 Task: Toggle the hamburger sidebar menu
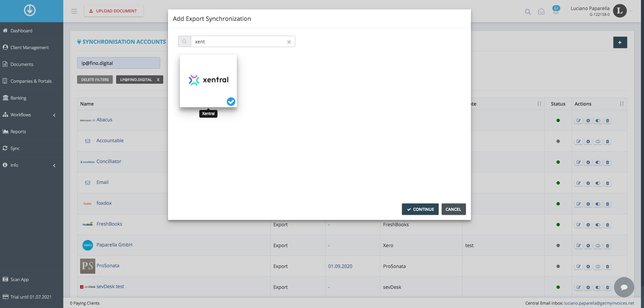click(74, 11)
